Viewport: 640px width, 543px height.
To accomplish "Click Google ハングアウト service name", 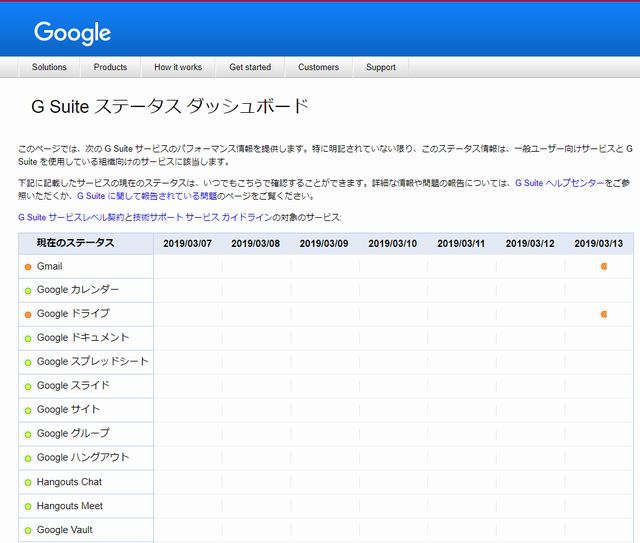I will tap(83, 457).
